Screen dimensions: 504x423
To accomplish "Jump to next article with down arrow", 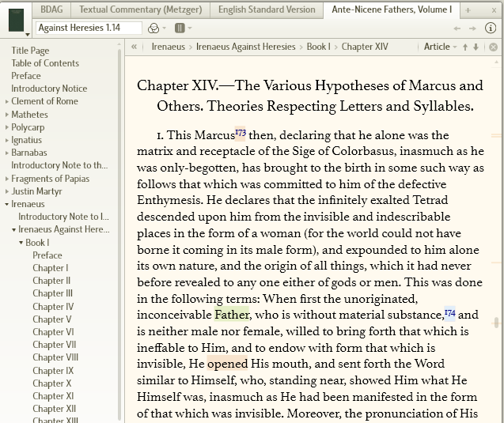I will point(476,47).
